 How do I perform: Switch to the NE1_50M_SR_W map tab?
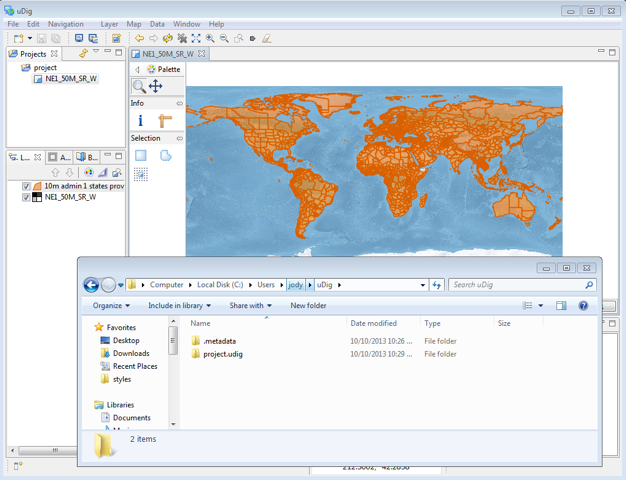(x=167, y=54)
